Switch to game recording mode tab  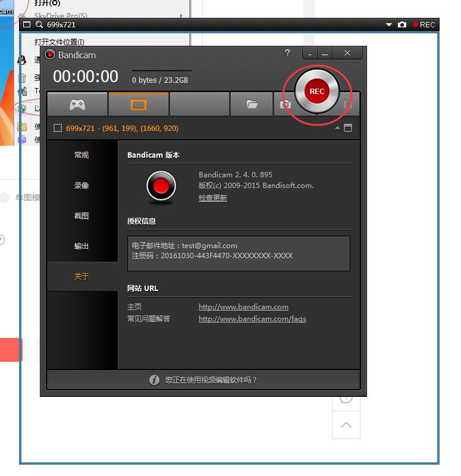pos(77,105)
